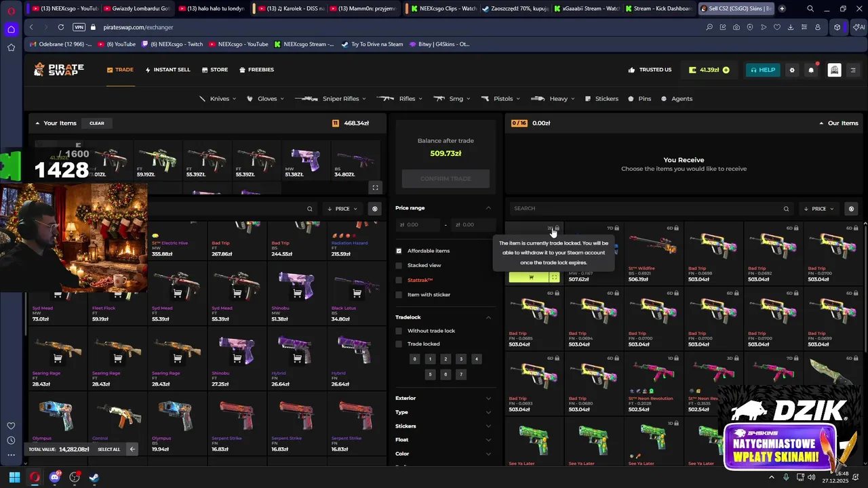Click Clear button for Your Items
This screenshot has height=488, width=868.
click(x=97, y=123)
